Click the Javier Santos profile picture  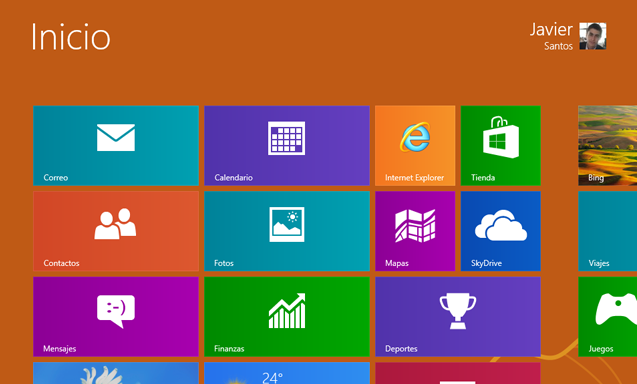tap(593, 36)
